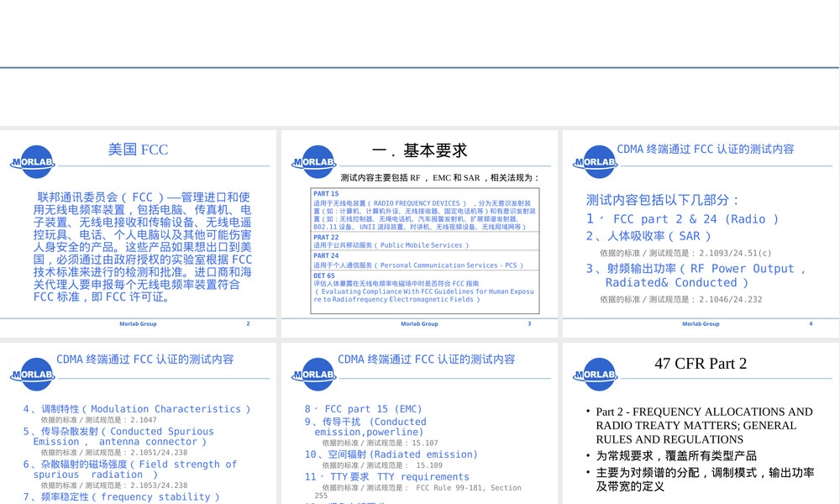This screenshot has width=840, height=504.
Task: Click the 'Personal Communication Services - PCS' line
Action: tap(418, 265)
